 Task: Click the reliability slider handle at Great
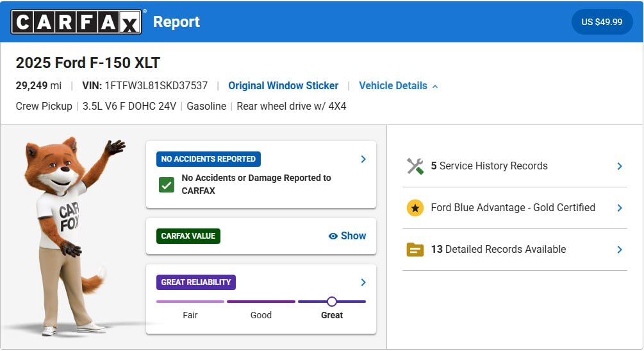tap(332, 302)
